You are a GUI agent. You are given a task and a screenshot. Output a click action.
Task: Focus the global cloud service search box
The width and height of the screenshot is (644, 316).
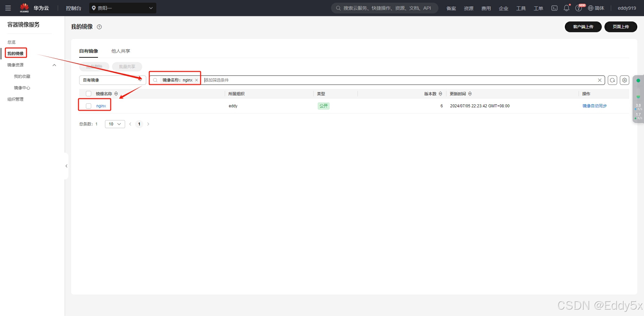tap(385, 8)
